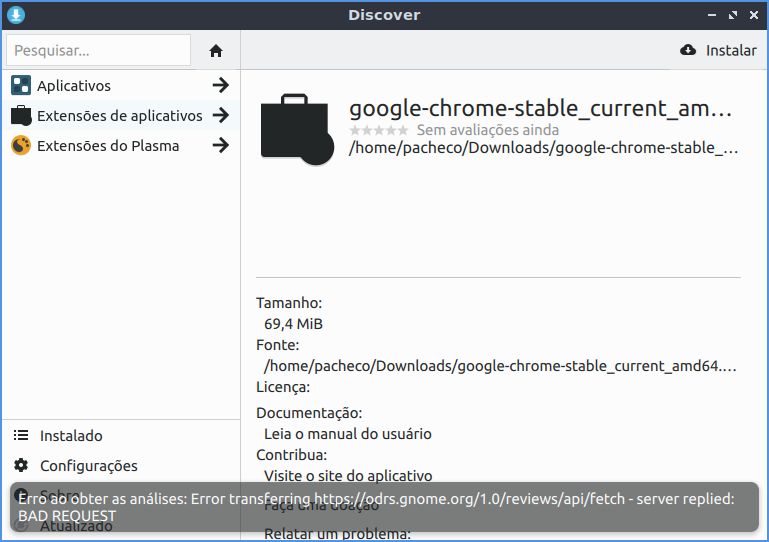This screenshot has height=542, width=769.
Task: Click the Instalar button
Action: pos(718,50)
